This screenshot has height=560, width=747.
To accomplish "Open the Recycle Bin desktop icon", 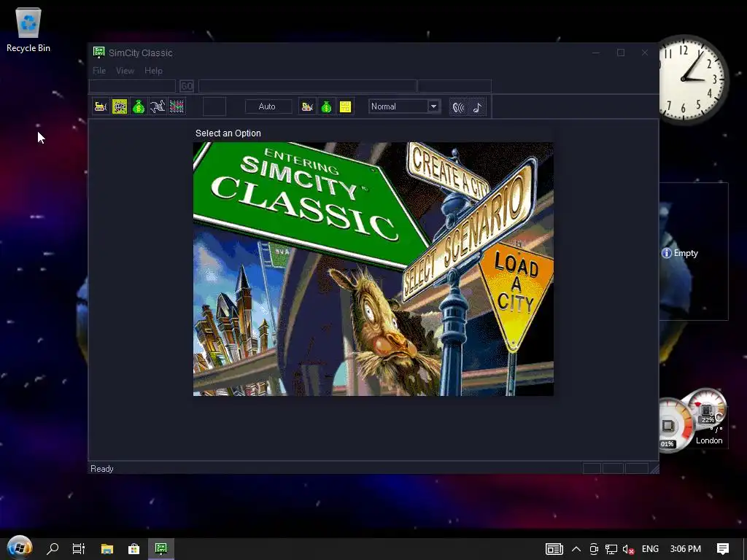I will coord(28,31).
